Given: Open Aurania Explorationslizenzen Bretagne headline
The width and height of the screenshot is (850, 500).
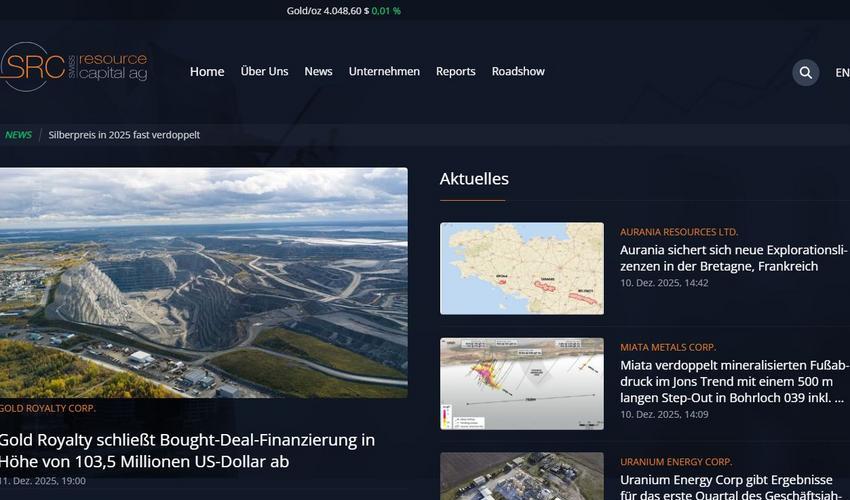Looking at the screenshot, I should 733,258.
